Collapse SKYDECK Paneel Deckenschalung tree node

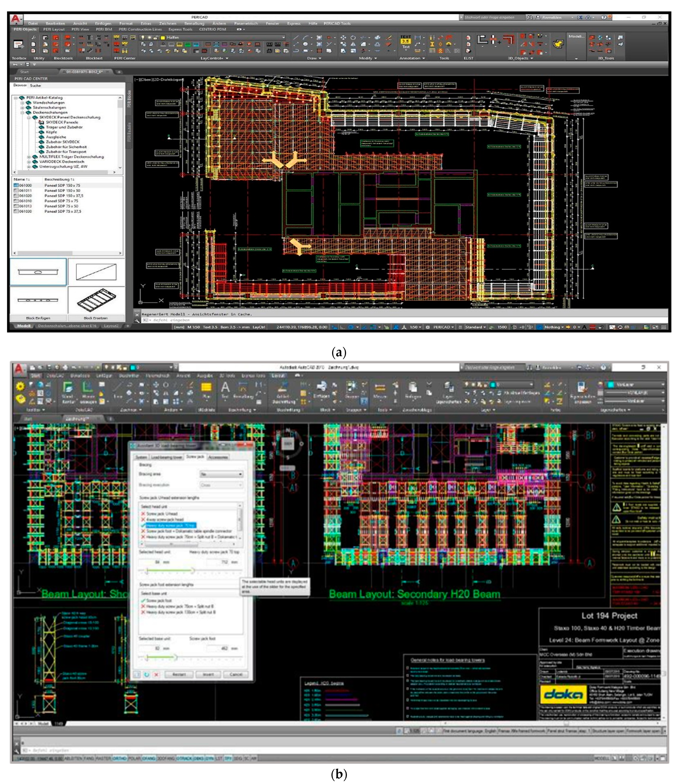pyautogui.click(x=29, y=118)
